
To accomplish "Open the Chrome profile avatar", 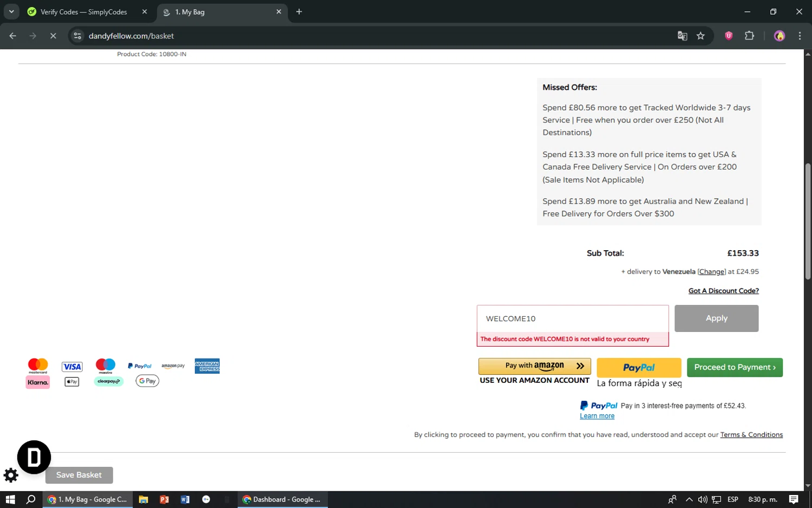I will [x=780, y=36].
